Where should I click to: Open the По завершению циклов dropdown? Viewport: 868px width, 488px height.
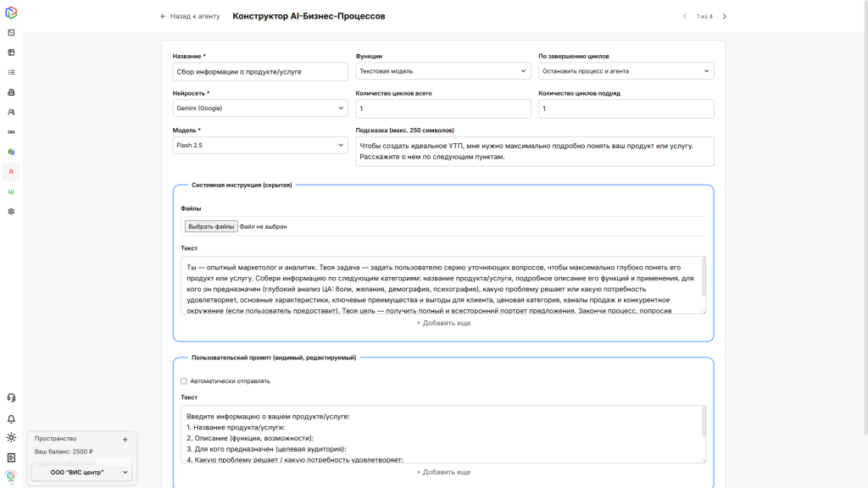pyautogui.click(x=626, y=71)
